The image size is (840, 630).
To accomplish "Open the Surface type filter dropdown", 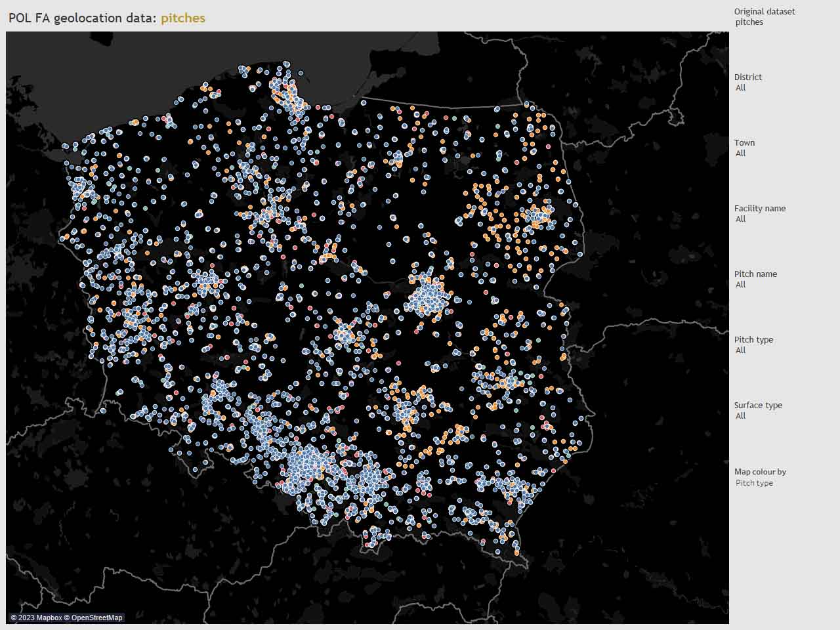I will 741,416.
